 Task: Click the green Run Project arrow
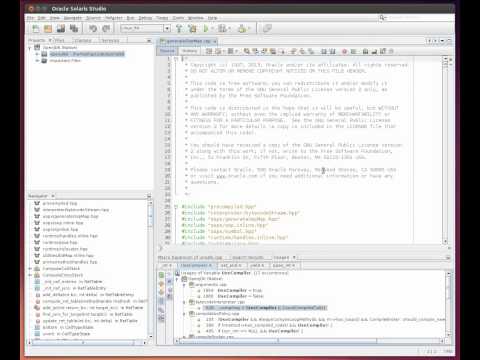point(206,29)
